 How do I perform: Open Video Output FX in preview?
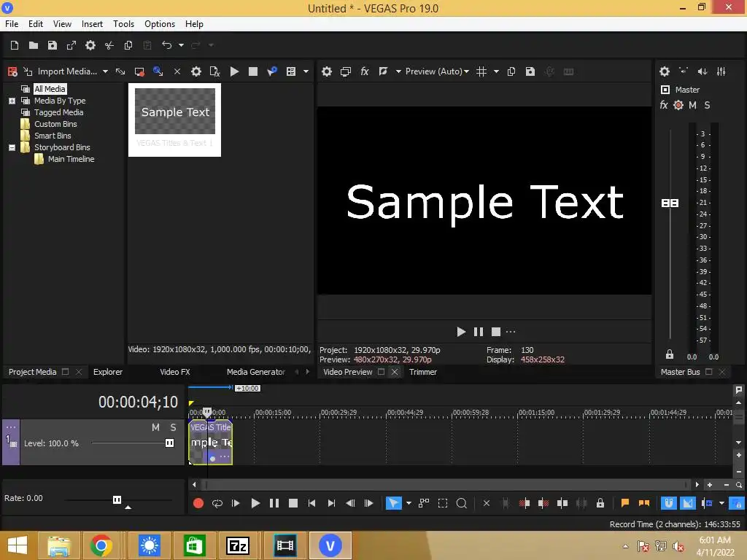[365, 71]
